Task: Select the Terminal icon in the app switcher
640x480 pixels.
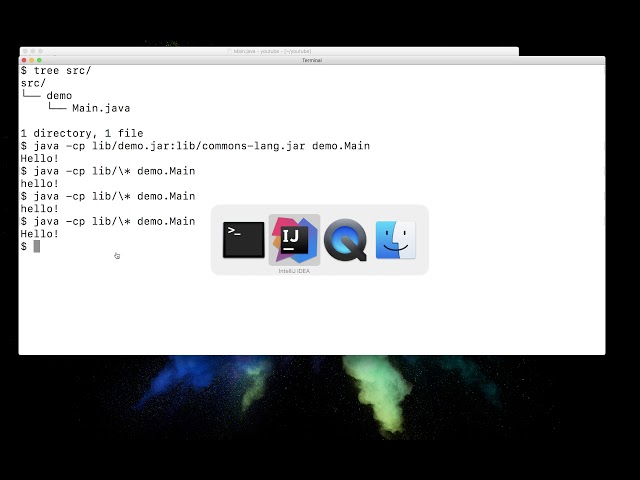Action: pos(244,240)
